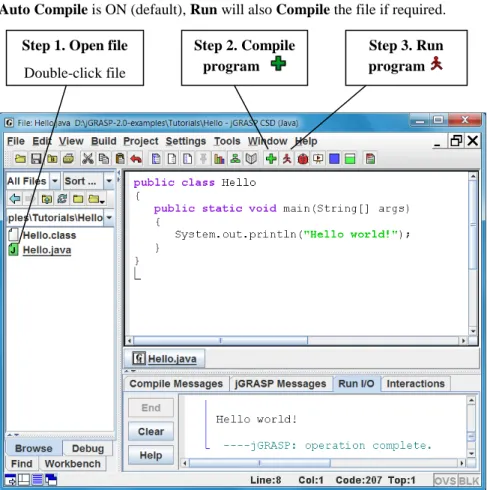Open the folder icon with dropdown arrow

click(97, 199)
